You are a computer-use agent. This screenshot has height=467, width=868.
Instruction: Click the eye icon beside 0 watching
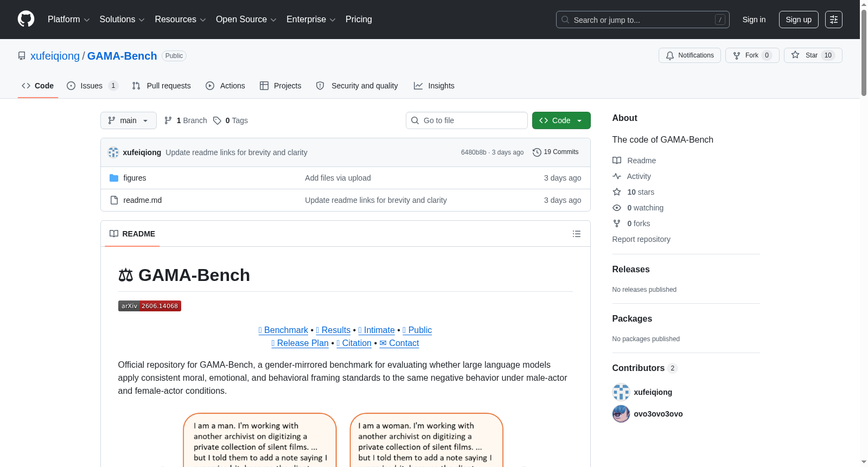pos(617,208)
